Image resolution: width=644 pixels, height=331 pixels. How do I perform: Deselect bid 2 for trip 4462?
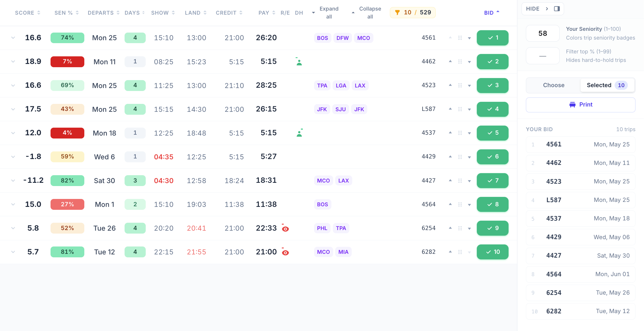coord(492,62)
